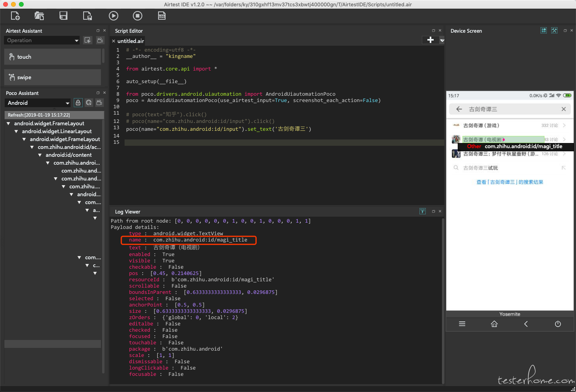Toggle the Poco lock UI tree icon
Viewport: 576px width, 392px height.
(78, 103)
